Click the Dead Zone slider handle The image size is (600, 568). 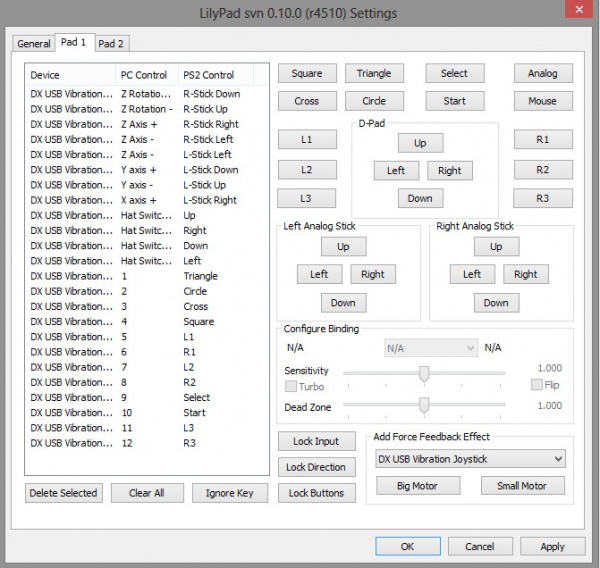click(x=424, y=405)
